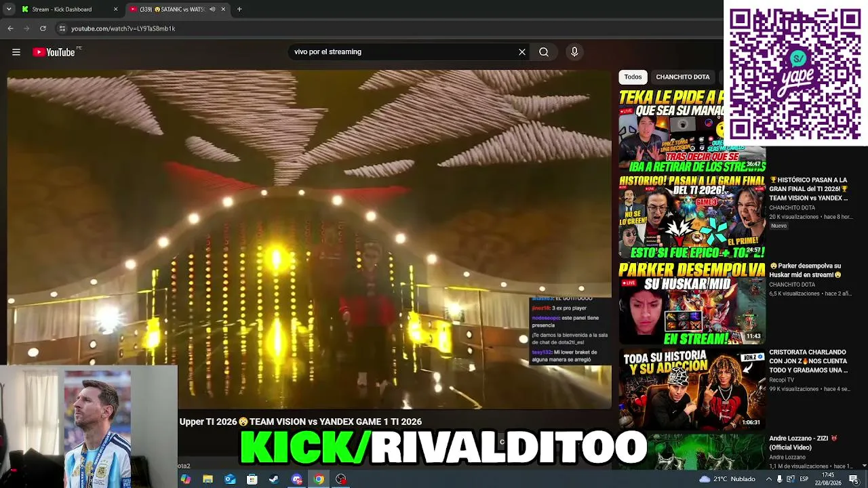The width and height of the screenshot is (868, 488).
Task: Start voice search with the microphone
Action: pyautogui.click(x=574, y=52)
